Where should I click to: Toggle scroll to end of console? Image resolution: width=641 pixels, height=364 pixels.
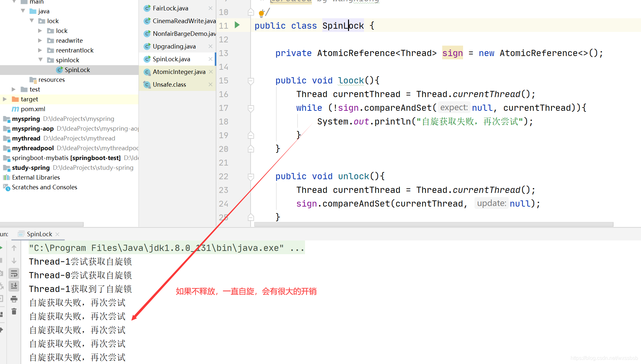click(x=14, y=286)
